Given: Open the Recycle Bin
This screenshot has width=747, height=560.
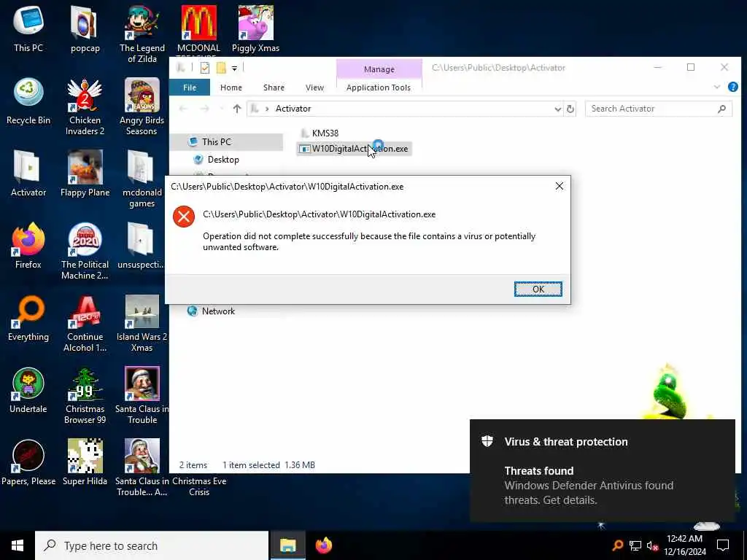Looking at the screenshot, I should pyautogui.click(x=28, y=101).
